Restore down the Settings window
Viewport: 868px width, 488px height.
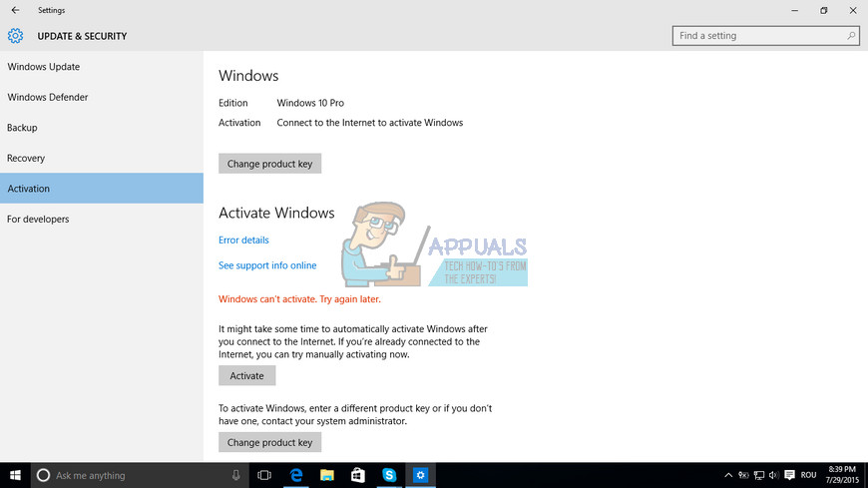824,10
